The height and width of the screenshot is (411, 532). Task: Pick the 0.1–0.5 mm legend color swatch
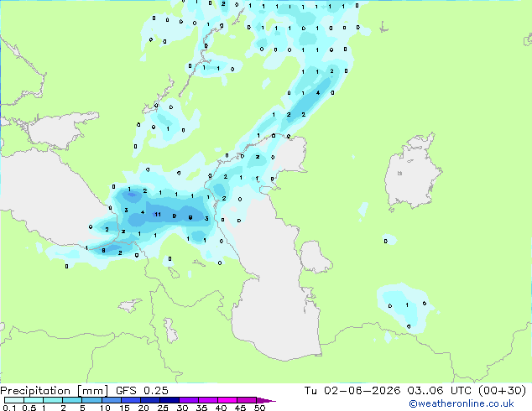(x=14, y=400)
